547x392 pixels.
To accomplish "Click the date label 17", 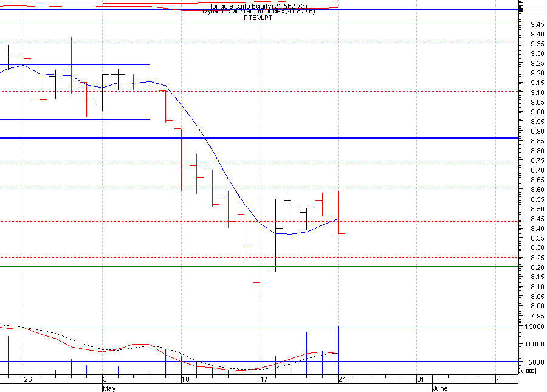I will pyautogui.click(x=264, y=379).
